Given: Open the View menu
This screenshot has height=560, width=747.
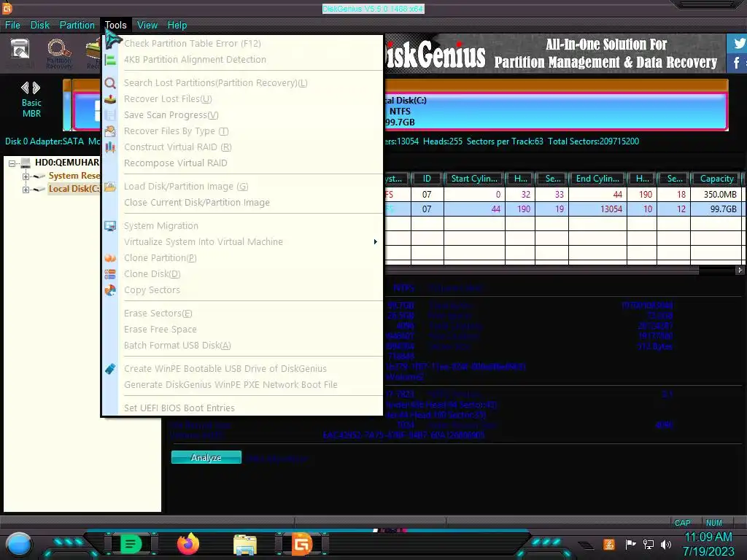Looking at the screenshot, I should click(x=147, y=26).
